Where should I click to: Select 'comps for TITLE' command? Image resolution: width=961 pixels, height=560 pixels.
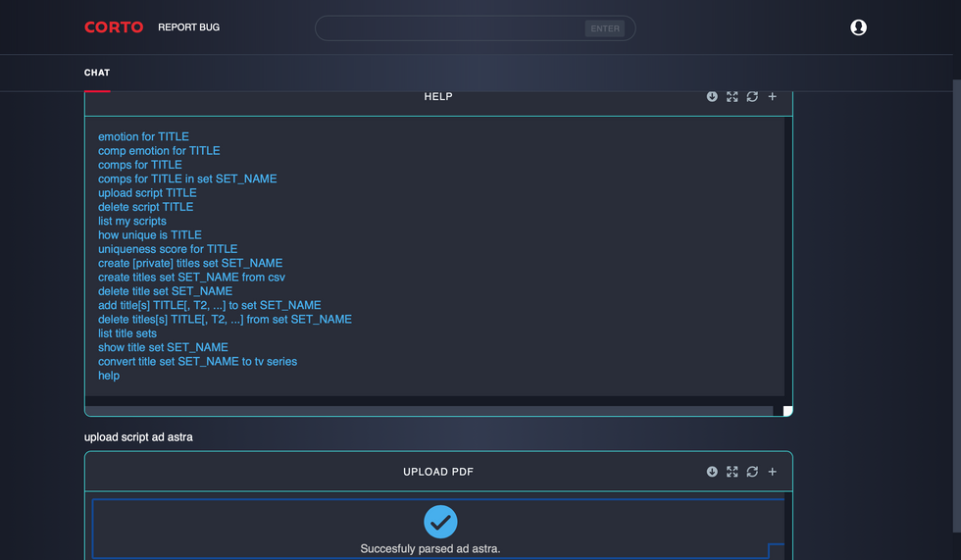[139, 165]
